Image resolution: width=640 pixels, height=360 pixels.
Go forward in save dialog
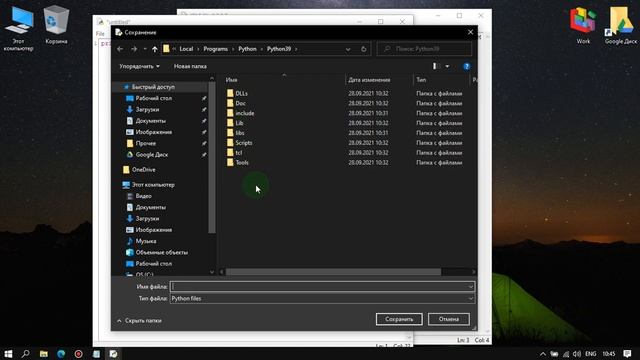coord(134,49)
